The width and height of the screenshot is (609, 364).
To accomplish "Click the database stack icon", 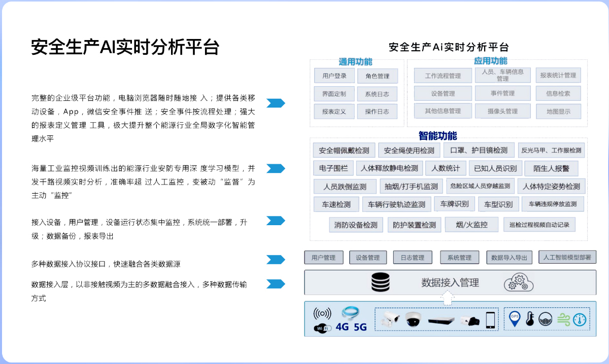I will pos(380,282).
